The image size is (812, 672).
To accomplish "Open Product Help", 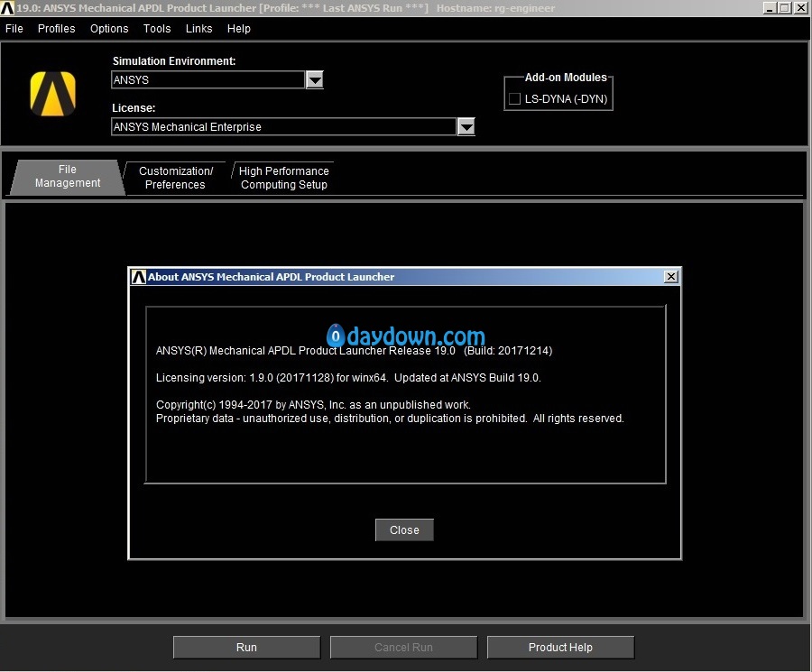I will [560, 647].
